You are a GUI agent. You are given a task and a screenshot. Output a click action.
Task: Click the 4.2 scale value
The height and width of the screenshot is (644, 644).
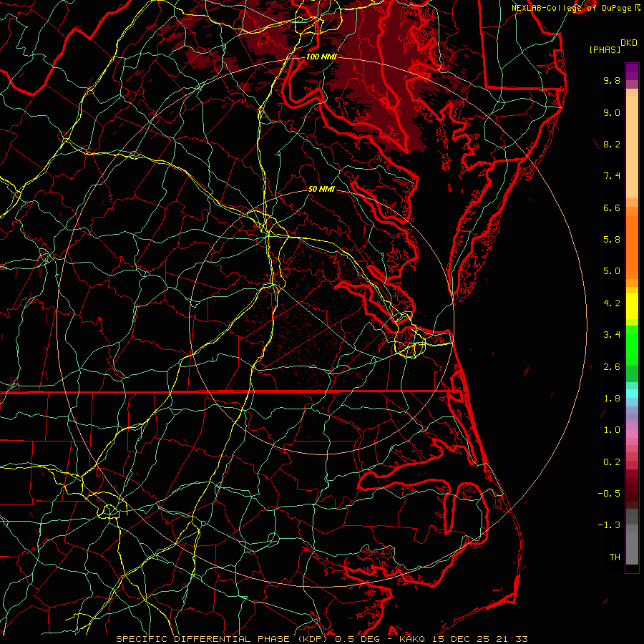pos(612,303)
